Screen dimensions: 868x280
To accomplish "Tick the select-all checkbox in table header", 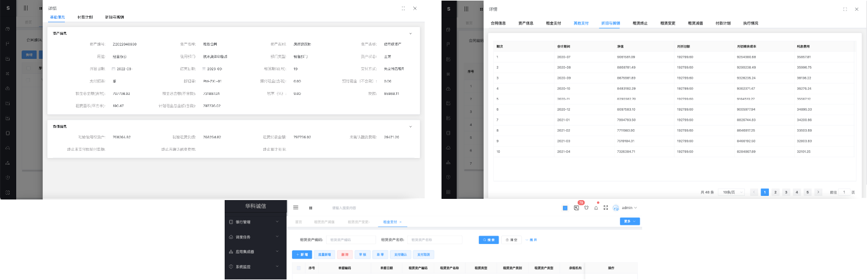I will tap(299, 268).
